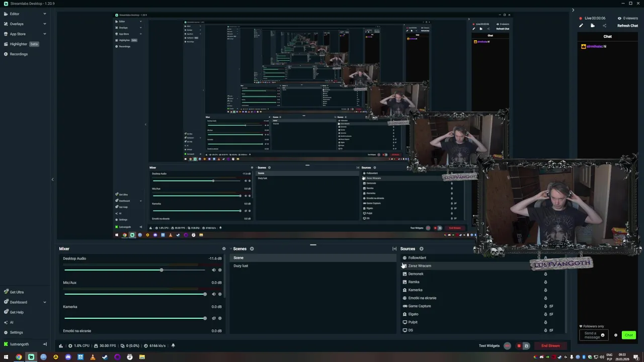Click the lustvangoth Kick account

tap(16, 344)
